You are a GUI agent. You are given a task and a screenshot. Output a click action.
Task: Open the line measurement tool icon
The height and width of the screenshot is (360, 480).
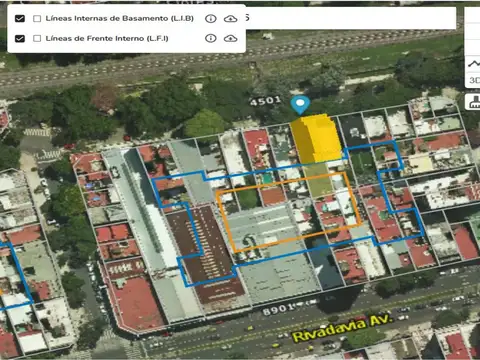tap(474, 64)
